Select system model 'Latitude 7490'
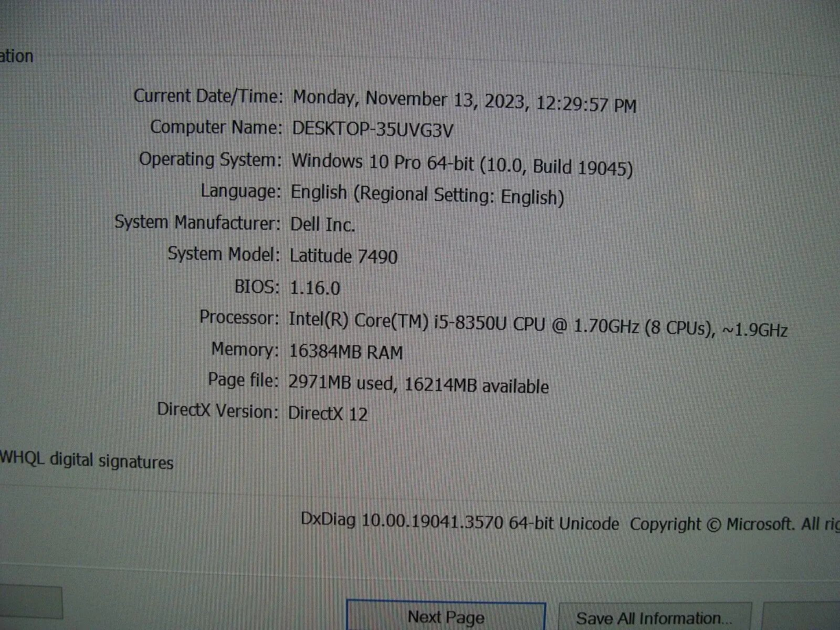The image size is (840, 630). point(343,256)
